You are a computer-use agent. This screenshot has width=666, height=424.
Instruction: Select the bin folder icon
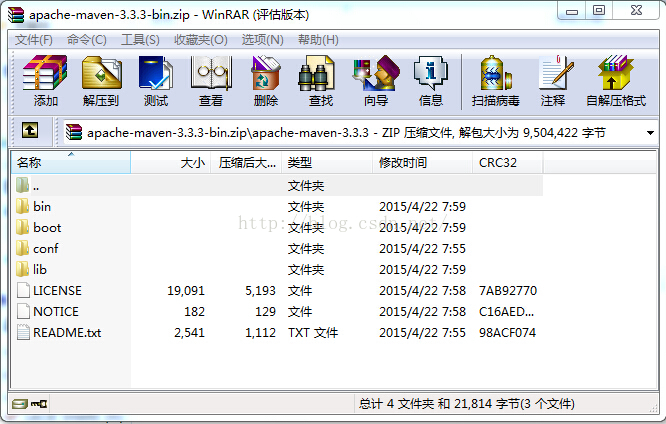coord(22,206)
